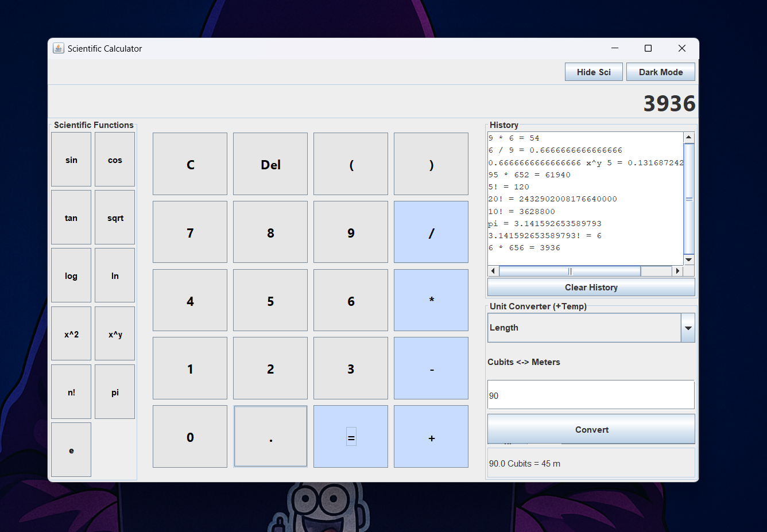
Task: Click the dropdown arrow beside Length
Action: coord(688,328)
